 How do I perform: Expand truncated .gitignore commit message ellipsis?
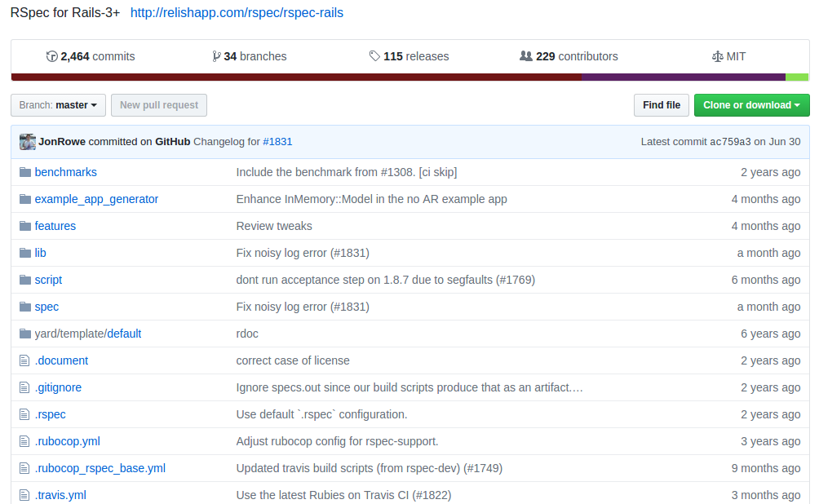click(577, 388)
